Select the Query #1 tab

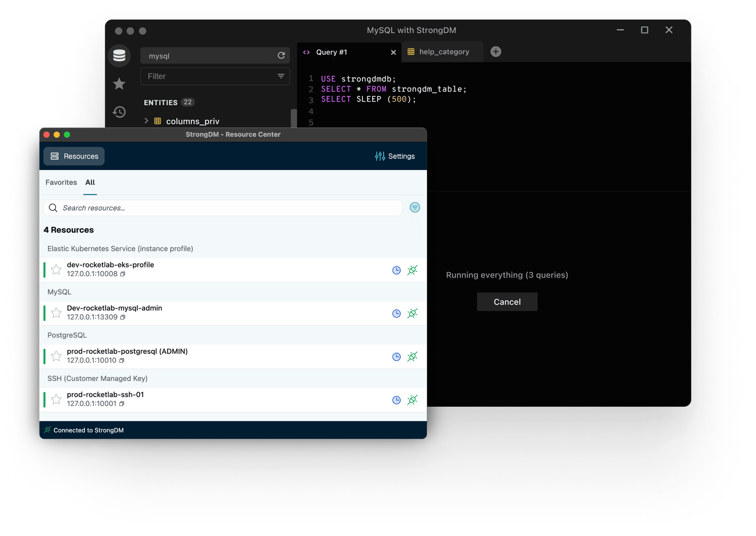click(x=349, y=52)
